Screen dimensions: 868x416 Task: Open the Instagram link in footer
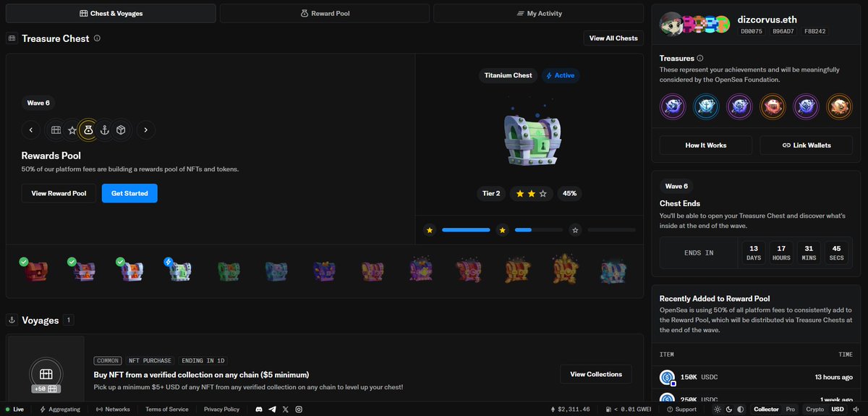(299, 409)
